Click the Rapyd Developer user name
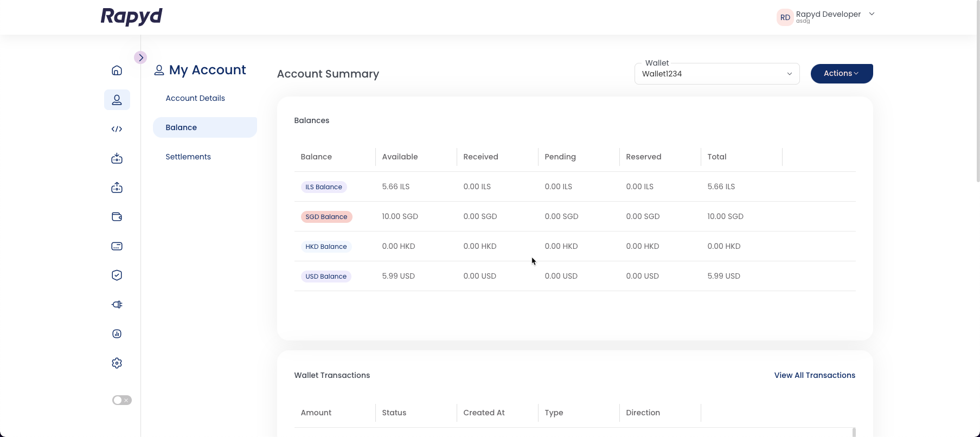 828,14
